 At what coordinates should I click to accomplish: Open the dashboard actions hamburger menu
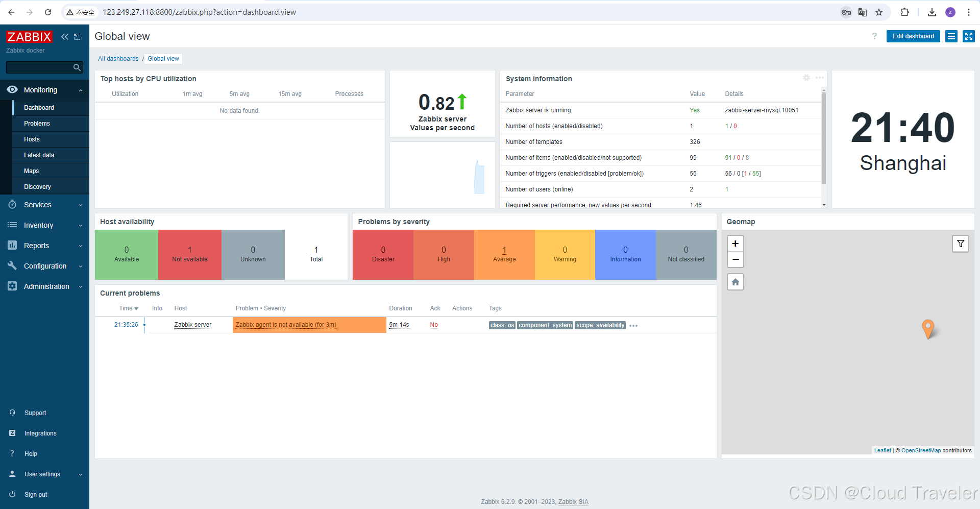(951, 36)
